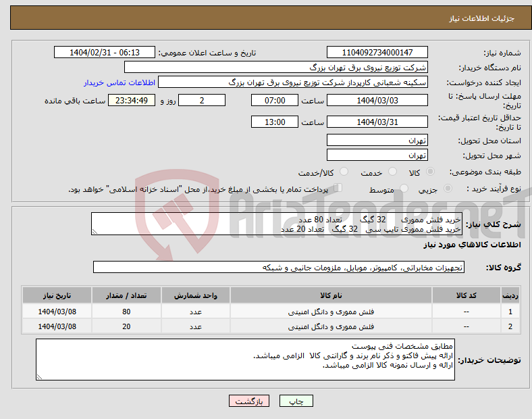Click the remaining days field showing 2

coord(202,100)
